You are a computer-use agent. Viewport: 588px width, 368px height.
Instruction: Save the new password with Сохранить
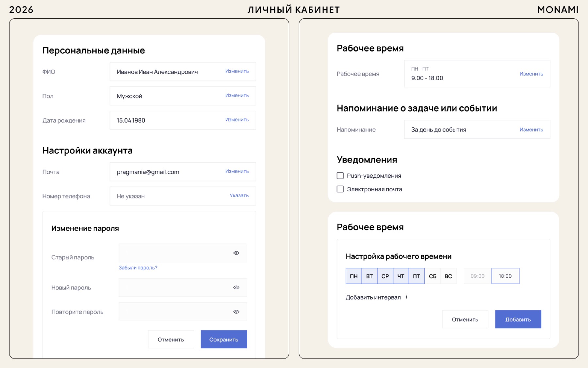[224, 339]
